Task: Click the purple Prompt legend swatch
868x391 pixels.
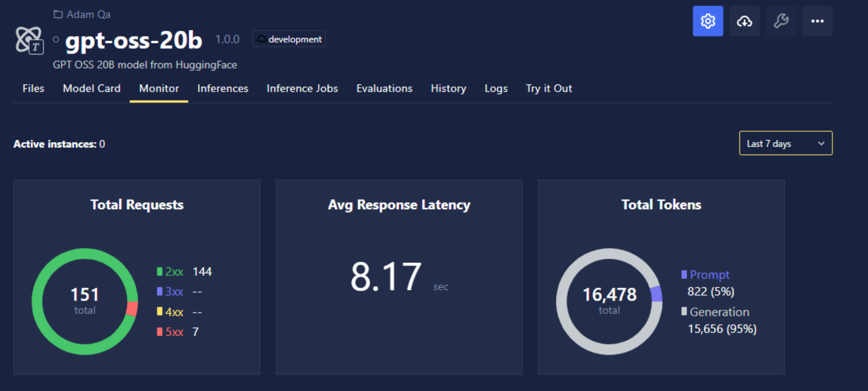Action: (684, 274)
